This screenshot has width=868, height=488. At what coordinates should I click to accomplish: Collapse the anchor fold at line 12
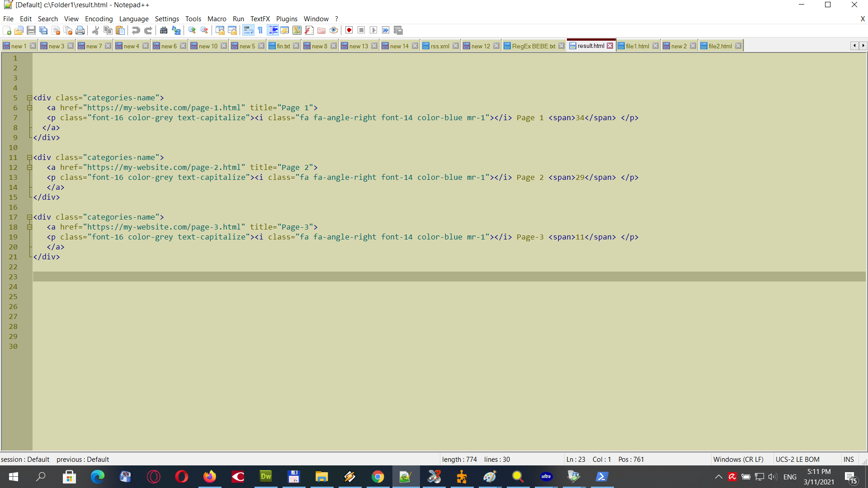[x=29, y=167]
